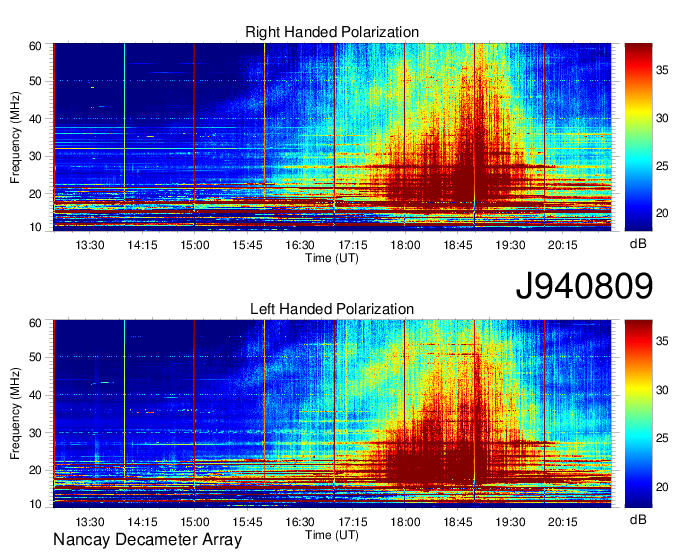Click the 20:15 time tick of Left Handed plot

(x=562, y=522)
